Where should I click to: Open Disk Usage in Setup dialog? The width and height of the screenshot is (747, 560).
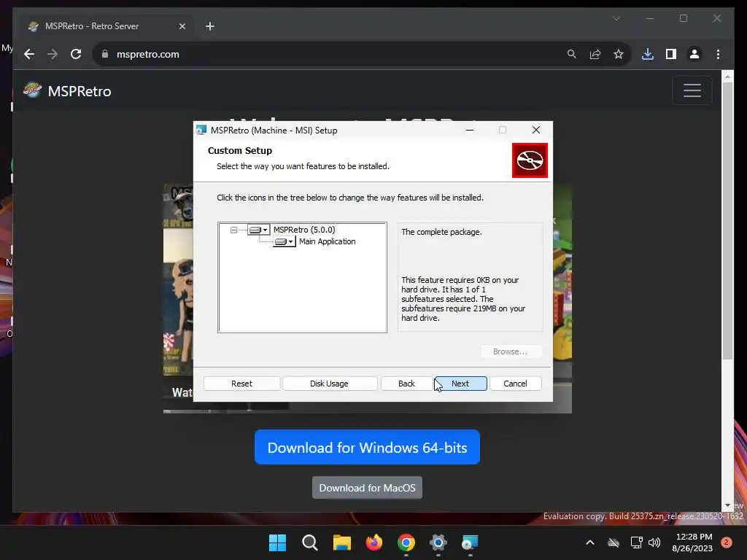329,384
